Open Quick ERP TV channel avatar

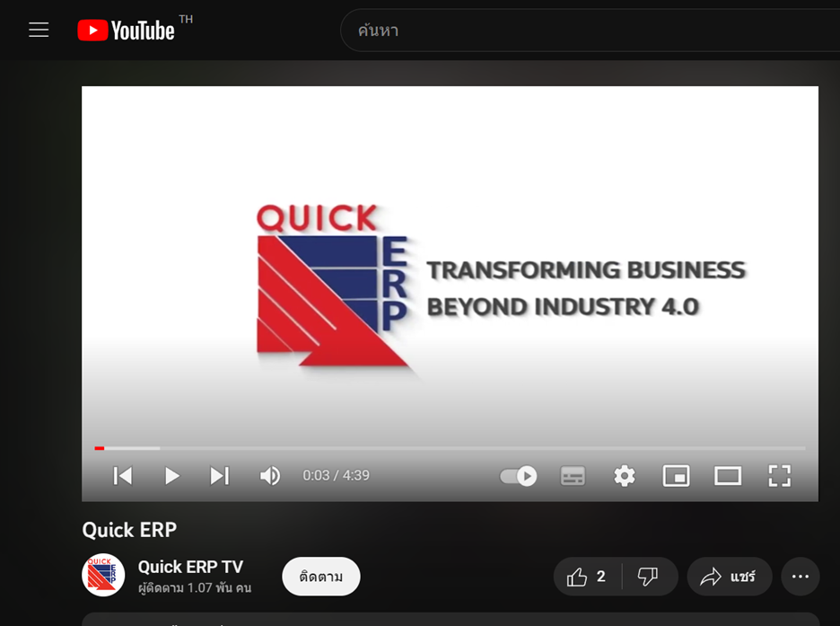[x=103, y=576]
